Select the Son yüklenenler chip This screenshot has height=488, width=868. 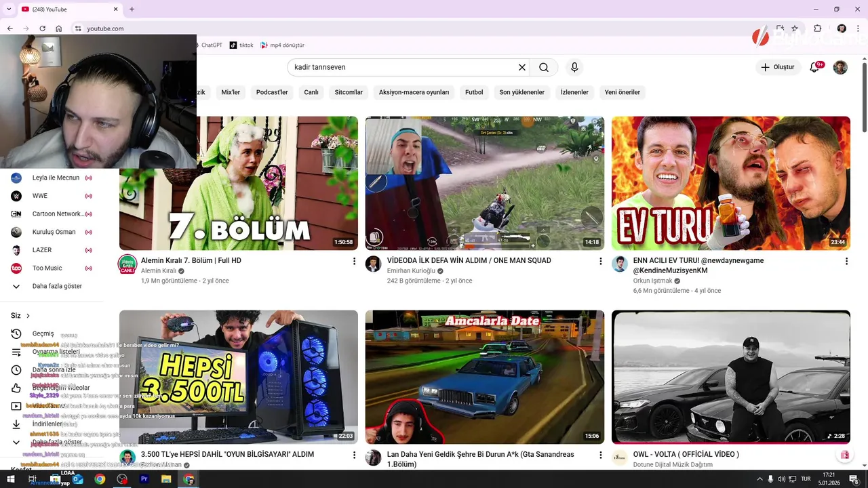point(522,92)
